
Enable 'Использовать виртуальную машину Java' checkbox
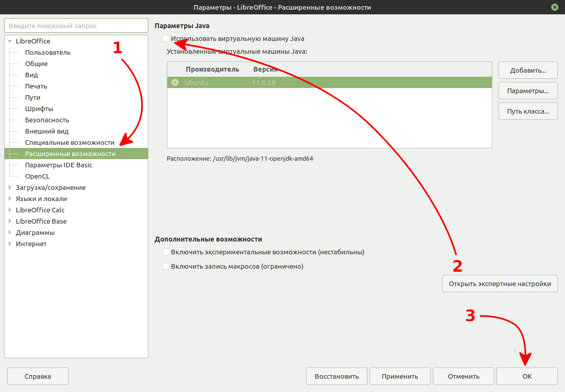tap(166, 39)
